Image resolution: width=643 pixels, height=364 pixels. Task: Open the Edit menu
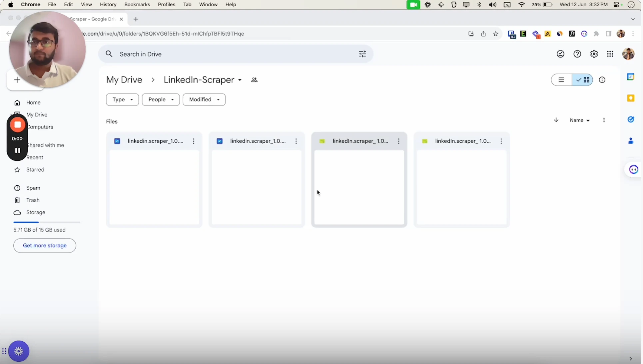68,4
